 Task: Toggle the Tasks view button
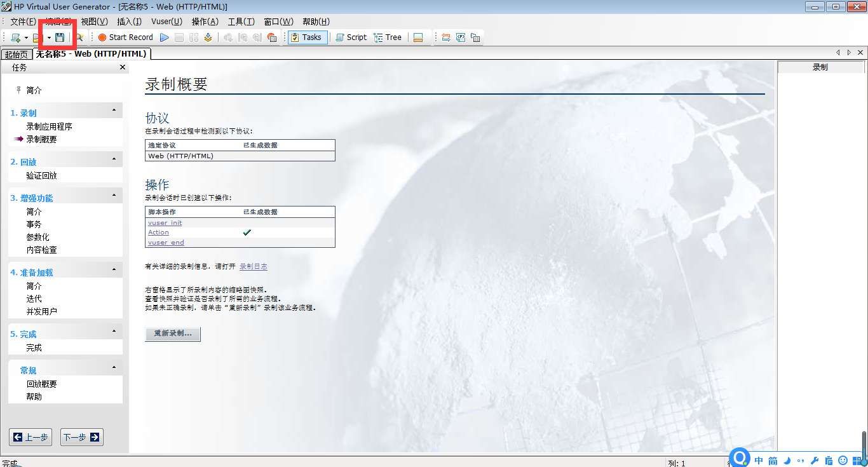pos(308,37)
